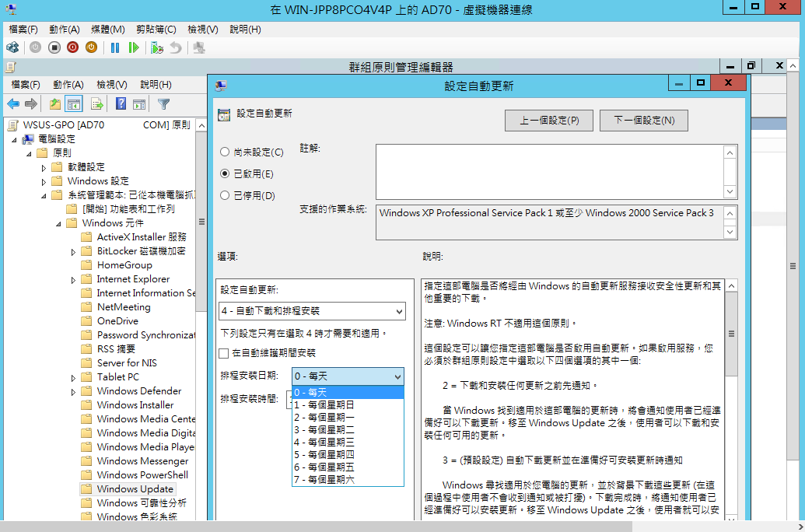Create a checkpoint with the VM toolbar icon
The width and height of the screenshot is (805, 532).
coord(157,47)
